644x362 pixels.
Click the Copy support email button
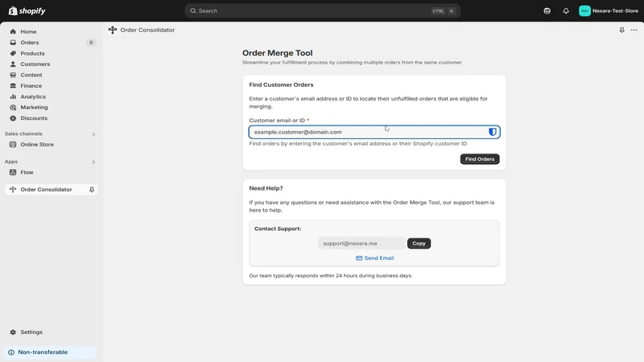[x=419, y=244]
